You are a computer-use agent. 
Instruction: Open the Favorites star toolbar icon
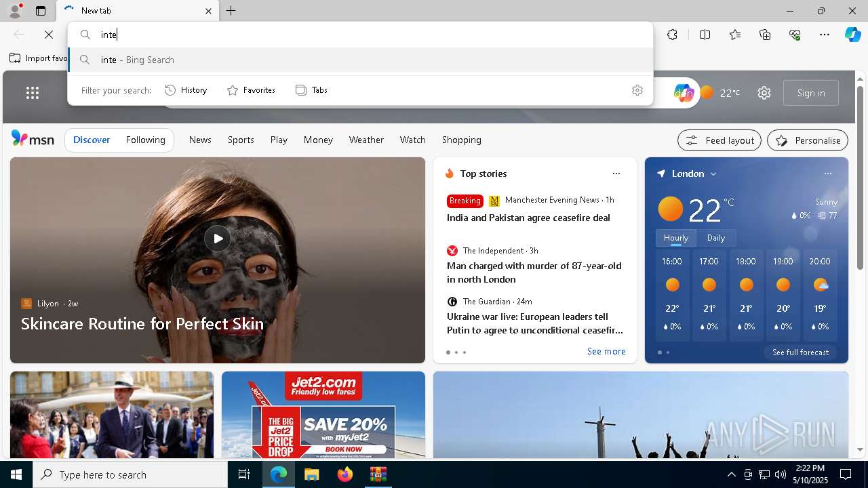coord(735,35)
